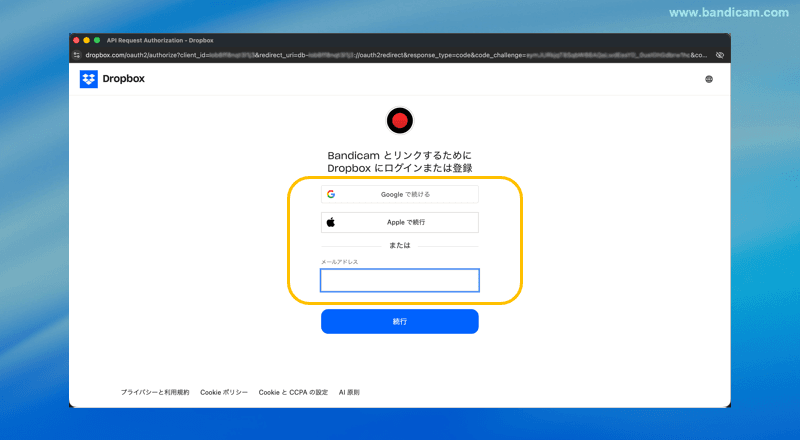
Task: Click the Dropbox wordmark text
Action: point(123,79)
